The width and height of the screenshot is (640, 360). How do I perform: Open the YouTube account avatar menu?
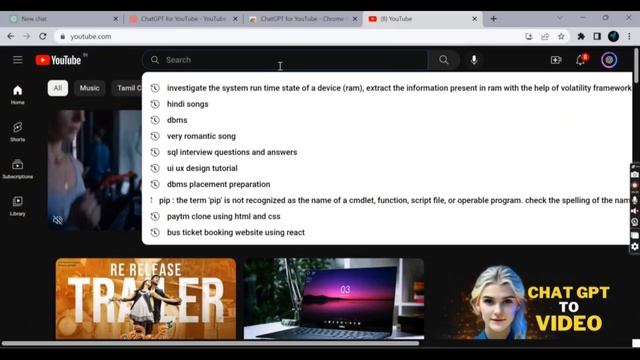pos(609,60)
